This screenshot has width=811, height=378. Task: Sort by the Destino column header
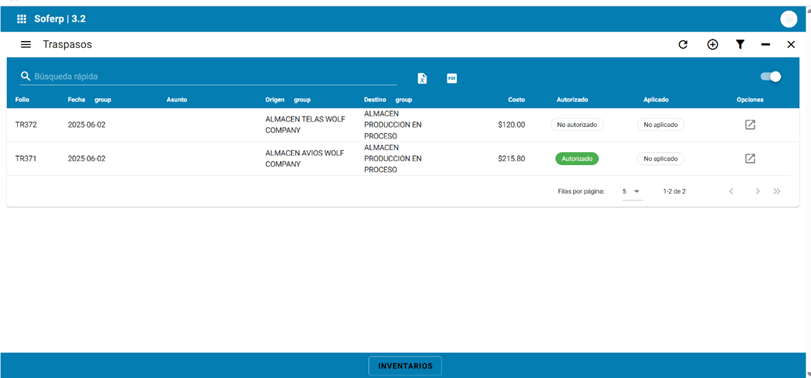376,100
